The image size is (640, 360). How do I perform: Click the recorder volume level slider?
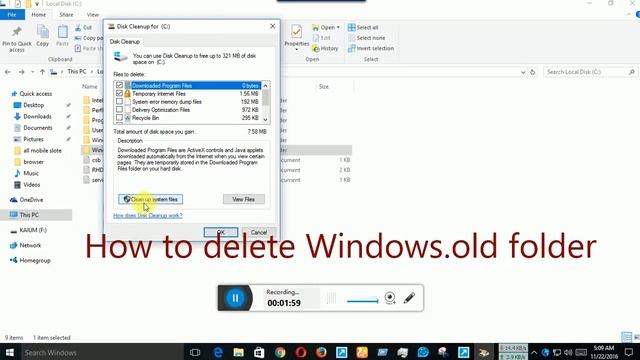pyautogui.click(x=362, y=301)
